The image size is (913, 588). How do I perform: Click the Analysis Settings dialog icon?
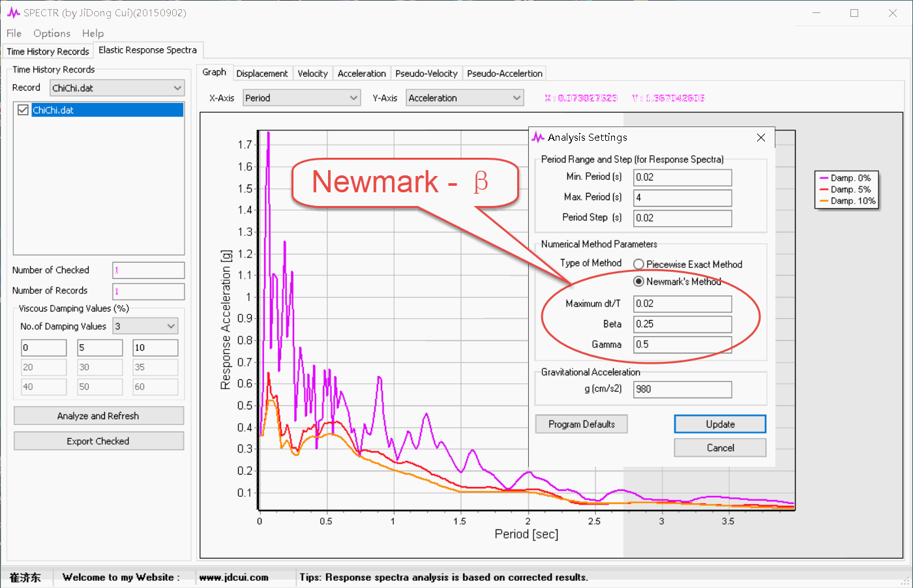coord(538,137)
